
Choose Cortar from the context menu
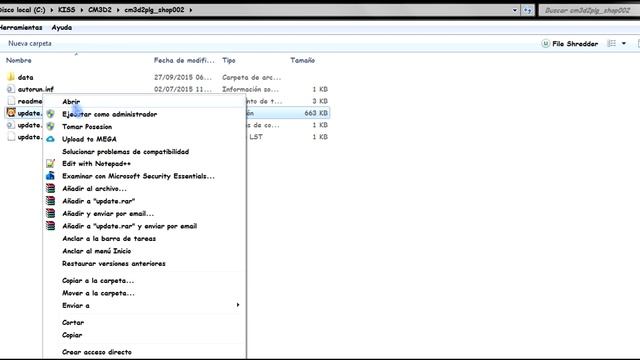pos(73,322)
